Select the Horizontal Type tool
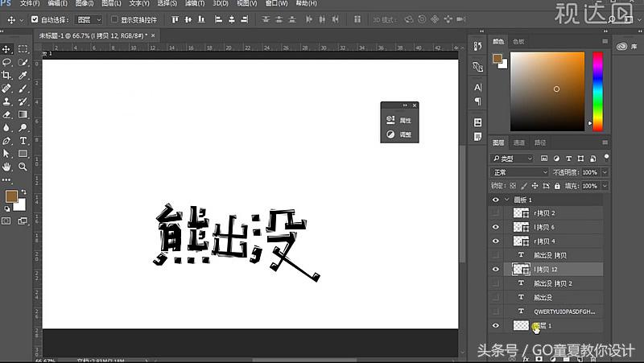644x363 pixels. click(23, 141)
